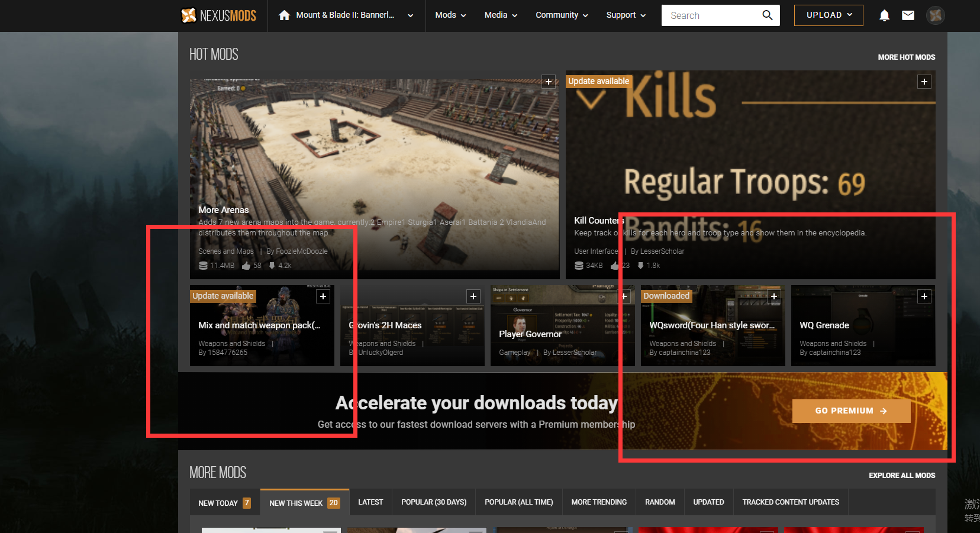Click the file size icon on Kill Counters

point(579,266)
